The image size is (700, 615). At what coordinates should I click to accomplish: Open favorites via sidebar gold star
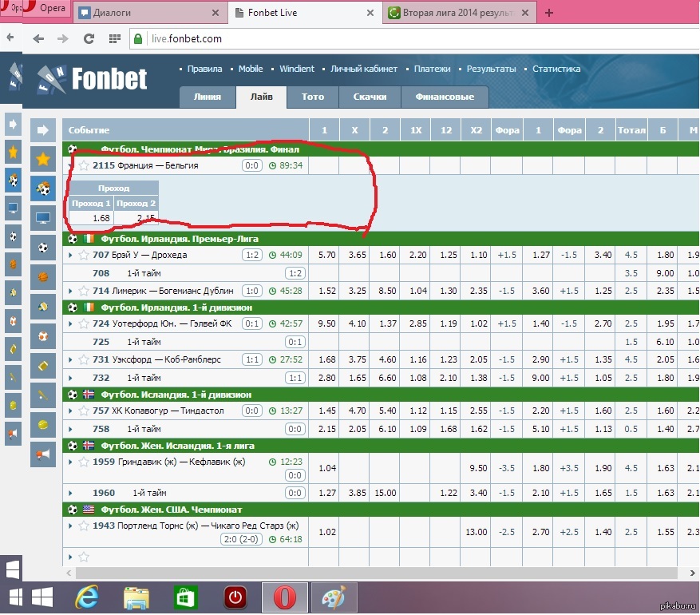coord(43,159)
